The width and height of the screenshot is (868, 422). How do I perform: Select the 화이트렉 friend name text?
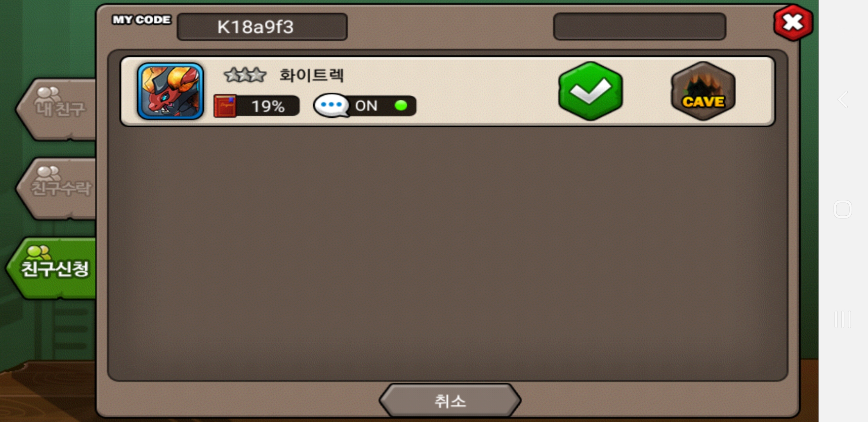point(312,75)
